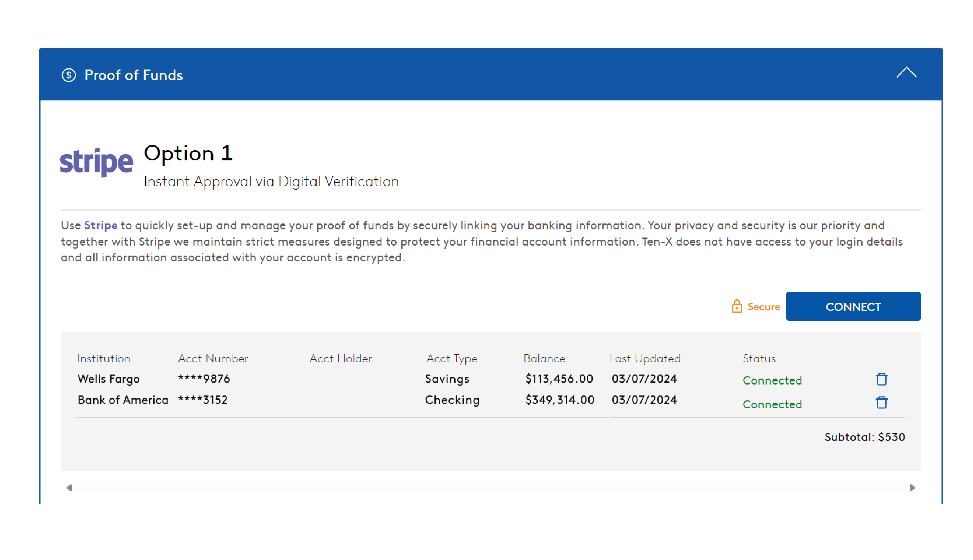
Task: Click the $113,456.00 balance
Action: [x=559, y=379]
